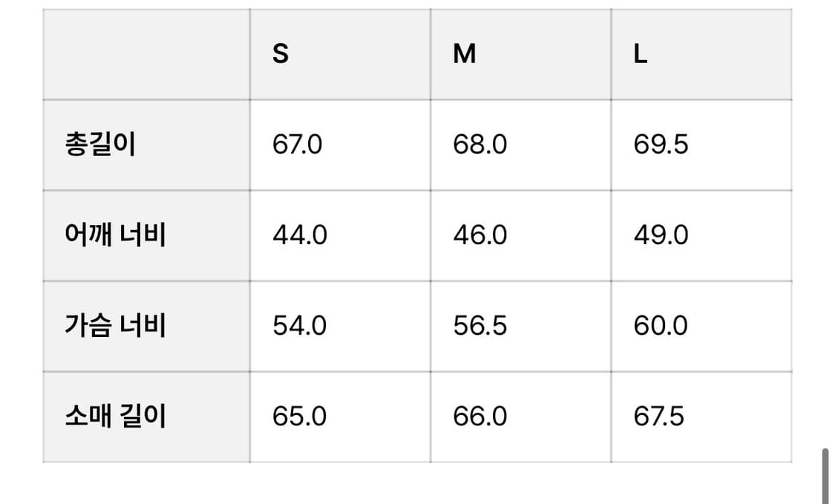Viewport: 835px width, 504px height.
Task: Select the M size column header
Action: [x=465, y=54]
